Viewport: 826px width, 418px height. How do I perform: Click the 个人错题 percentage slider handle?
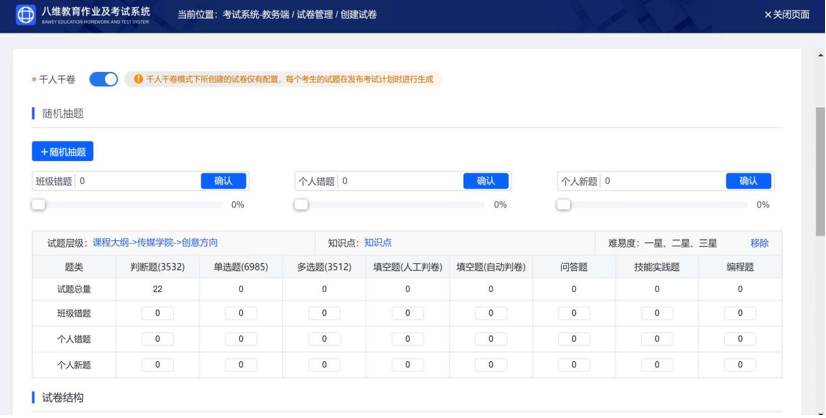[301, 204]
